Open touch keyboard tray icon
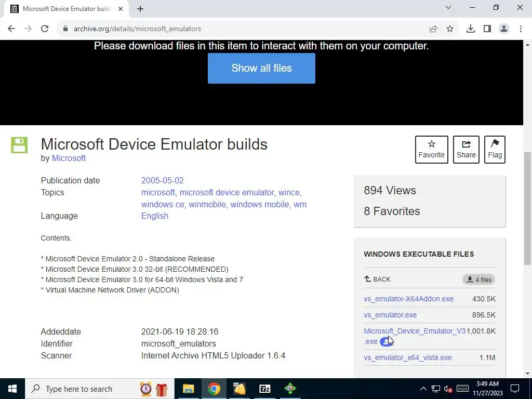 coord(462,389)
